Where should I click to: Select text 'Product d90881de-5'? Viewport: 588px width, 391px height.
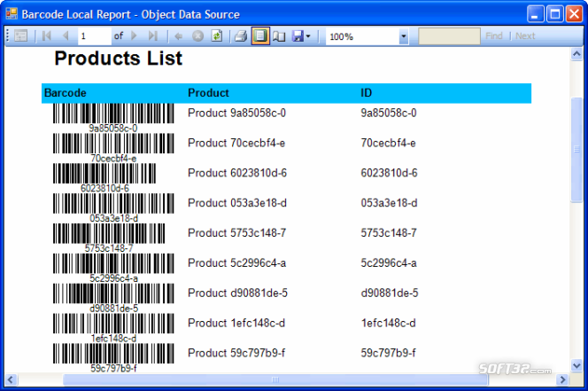point(237,293)
